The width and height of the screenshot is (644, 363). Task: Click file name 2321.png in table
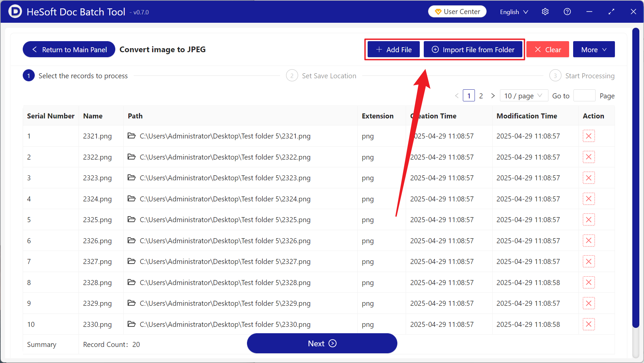(x=97, y=136)
